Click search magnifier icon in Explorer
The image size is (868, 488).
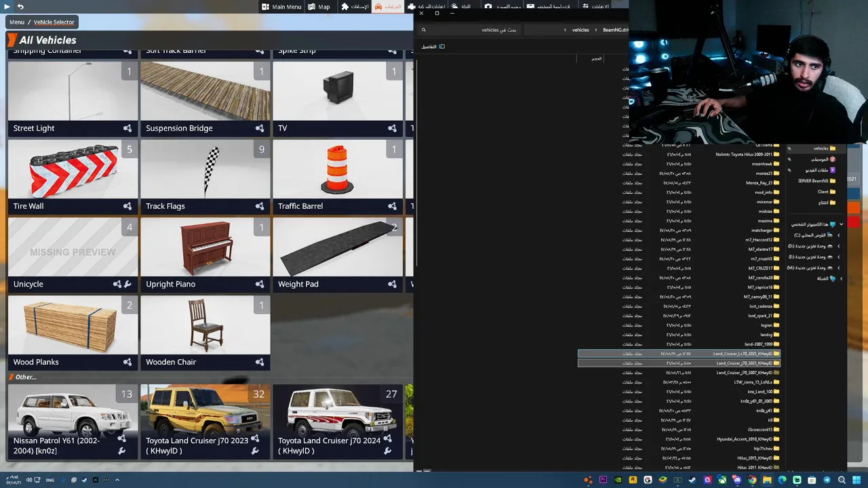tap(424, 30)
